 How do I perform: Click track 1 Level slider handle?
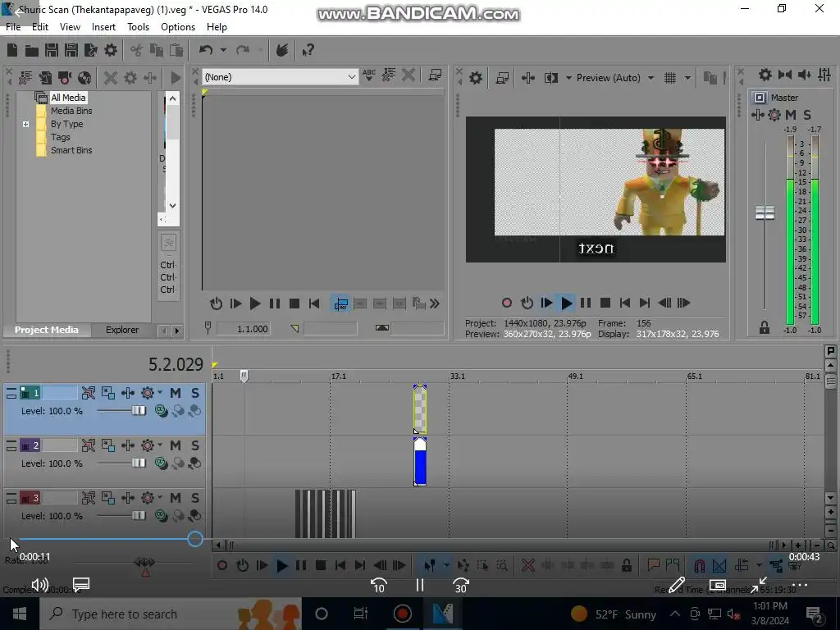[139, 411]
